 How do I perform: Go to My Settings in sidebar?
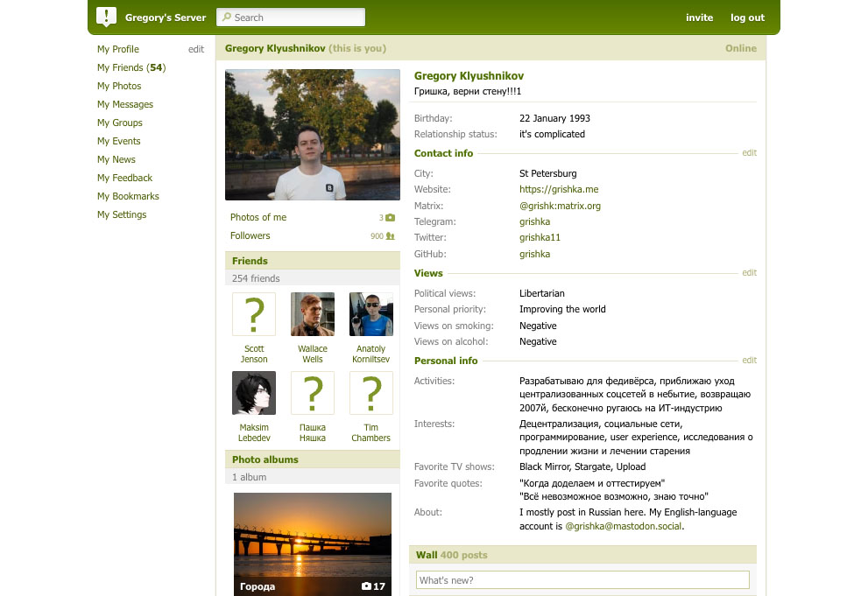coord(122,214)
